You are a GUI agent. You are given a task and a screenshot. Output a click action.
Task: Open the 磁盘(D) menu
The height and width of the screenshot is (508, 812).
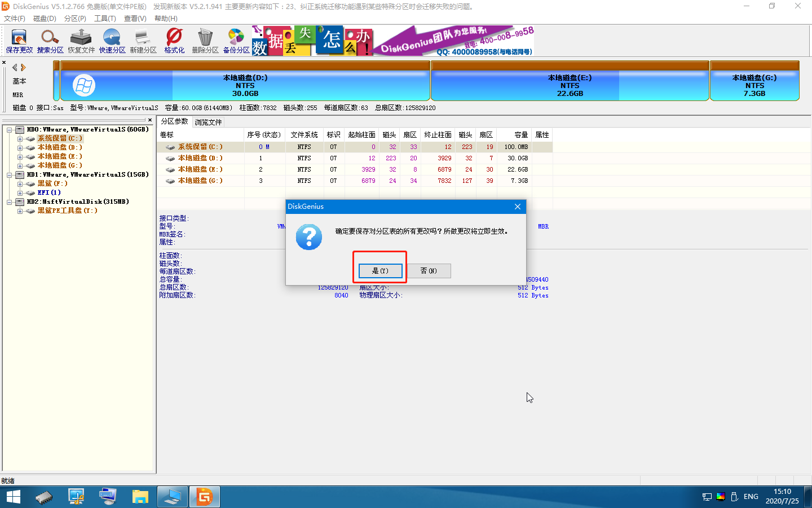tap(45, 19)
